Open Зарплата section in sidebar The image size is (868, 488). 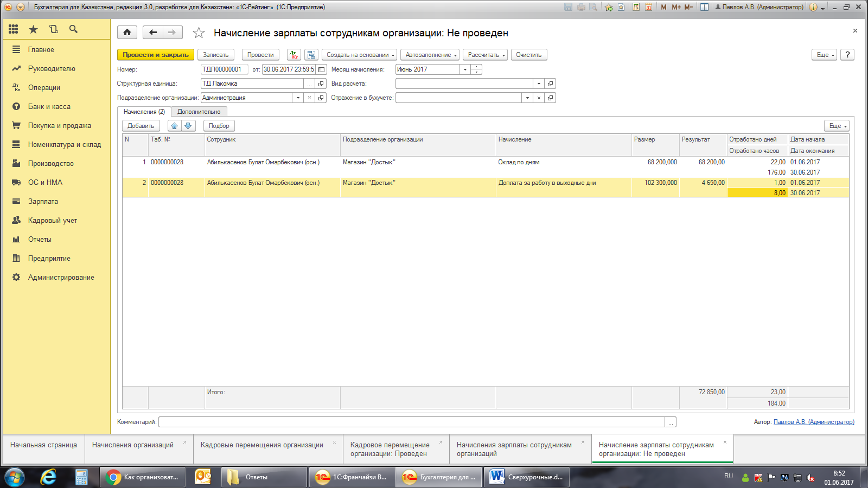(43, 201)
